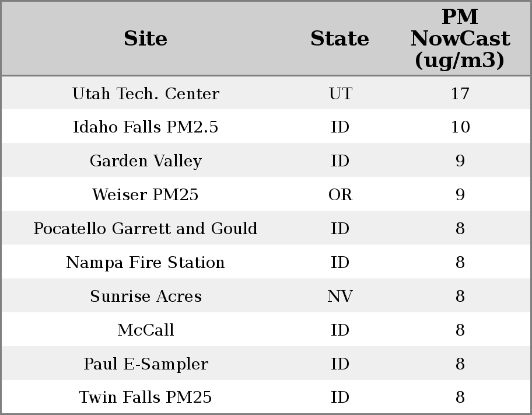Click the Sunrise Acres site

click(x=146, y=297)
